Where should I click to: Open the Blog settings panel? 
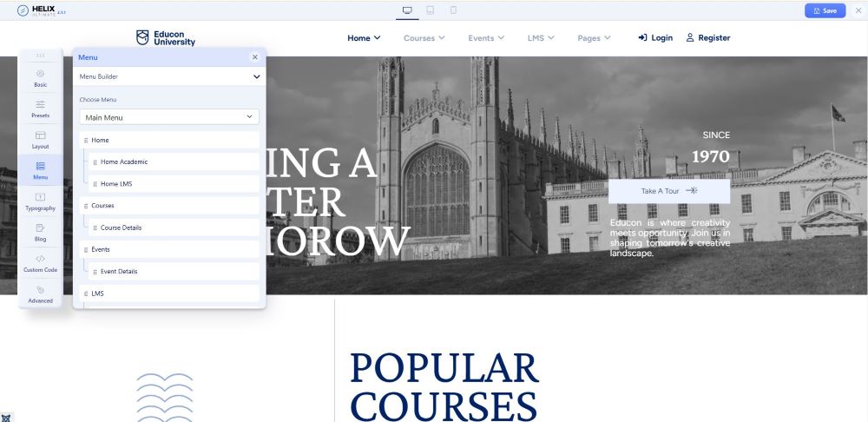41,233
